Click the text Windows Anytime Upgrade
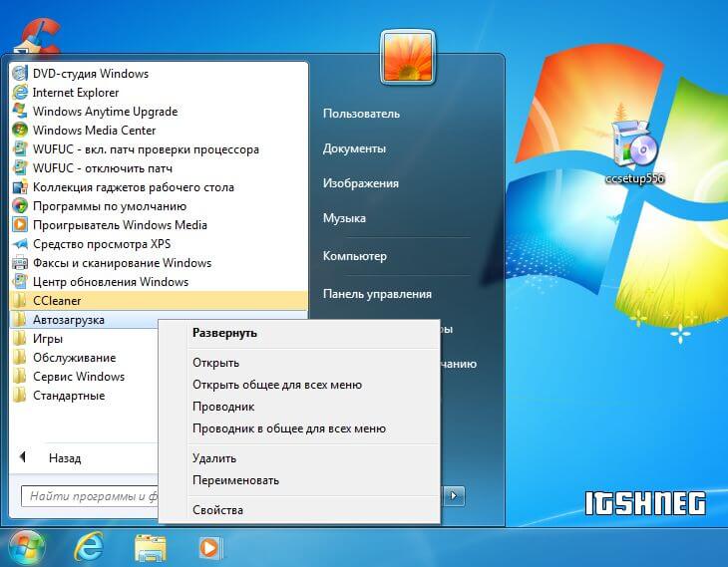This screenshot has height=567, width=728. tap(105, 112)
